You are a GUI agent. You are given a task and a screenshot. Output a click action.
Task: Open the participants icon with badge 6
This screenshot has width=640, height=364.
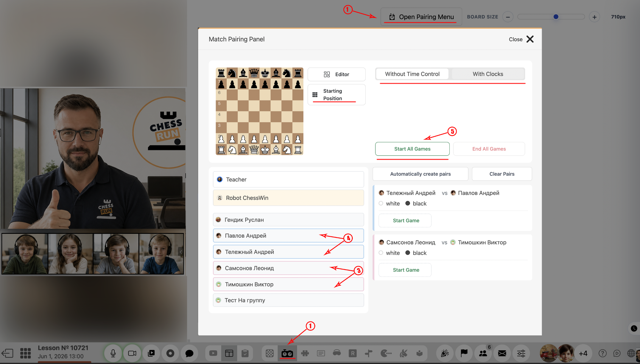click(x=483, y=353)
